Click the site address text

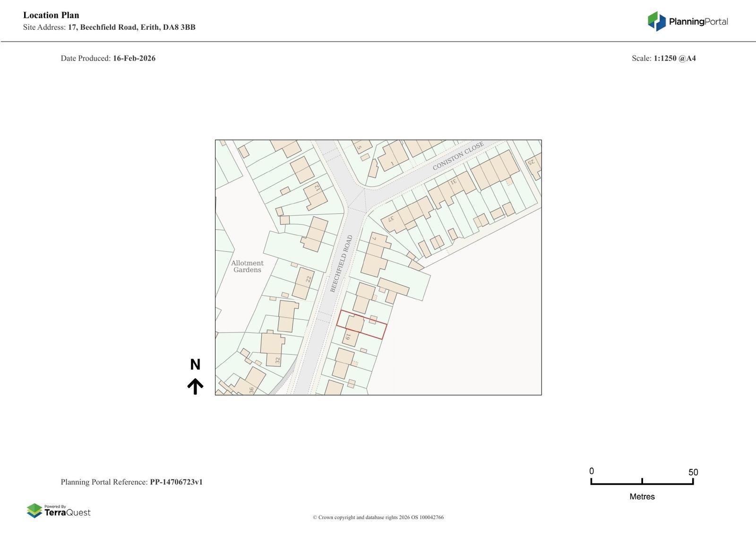point(131,27)
